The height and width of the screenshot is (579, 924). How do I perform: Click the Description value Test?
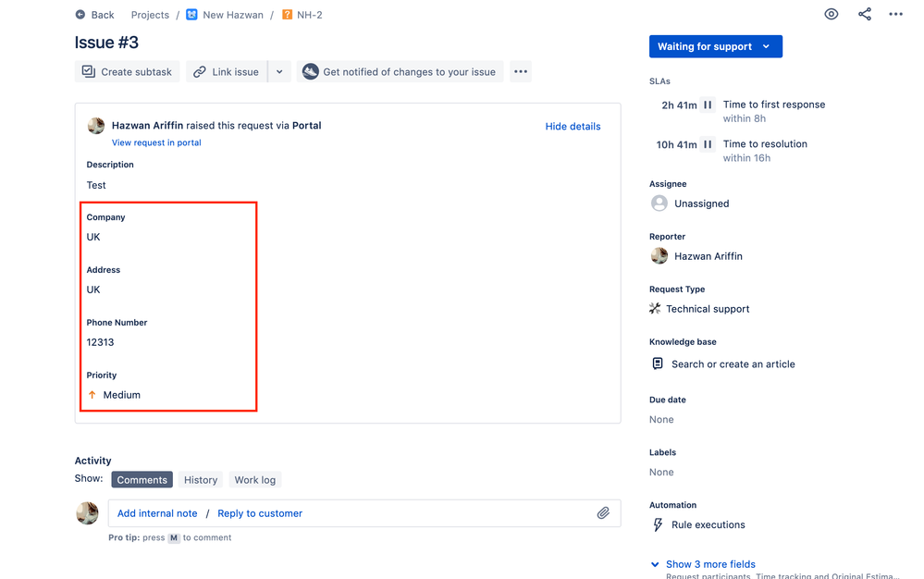click(x=96, y=185)
